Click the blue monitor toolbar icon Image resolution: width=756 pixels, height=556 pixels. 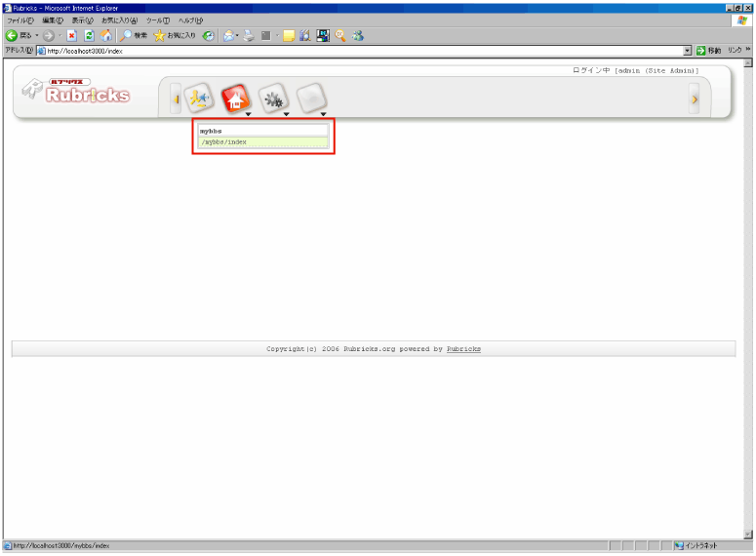(x=323, y=36)
